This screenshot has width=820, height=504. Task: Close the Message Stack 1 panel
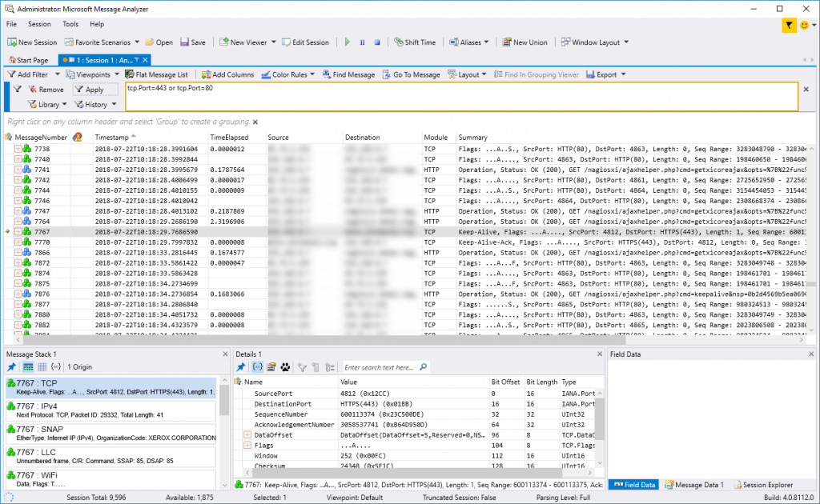click(225, 354)
